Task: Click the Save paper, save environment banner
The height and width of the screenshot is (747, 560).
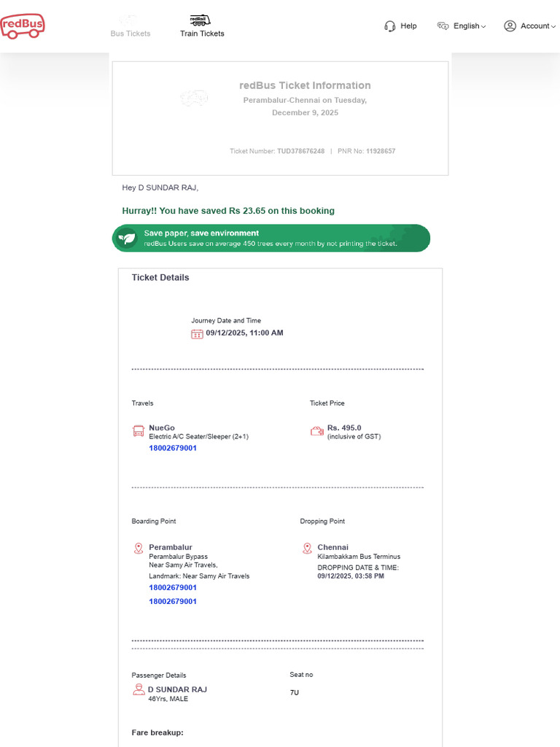Action: (271, 238)
